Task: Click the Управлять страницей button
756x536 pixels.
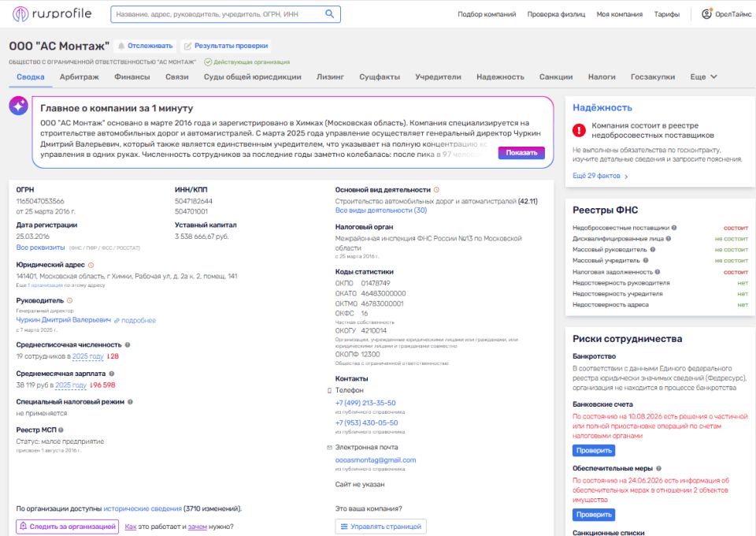Action: pyautogui.click(x=381, y=527)
